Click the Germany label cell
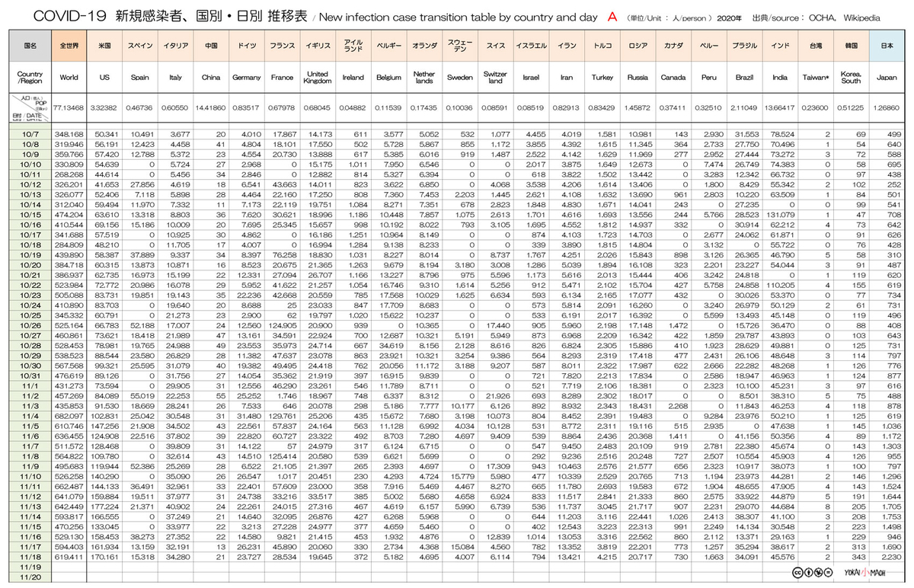Screen dimensions: 914x588 pos(246,78)
